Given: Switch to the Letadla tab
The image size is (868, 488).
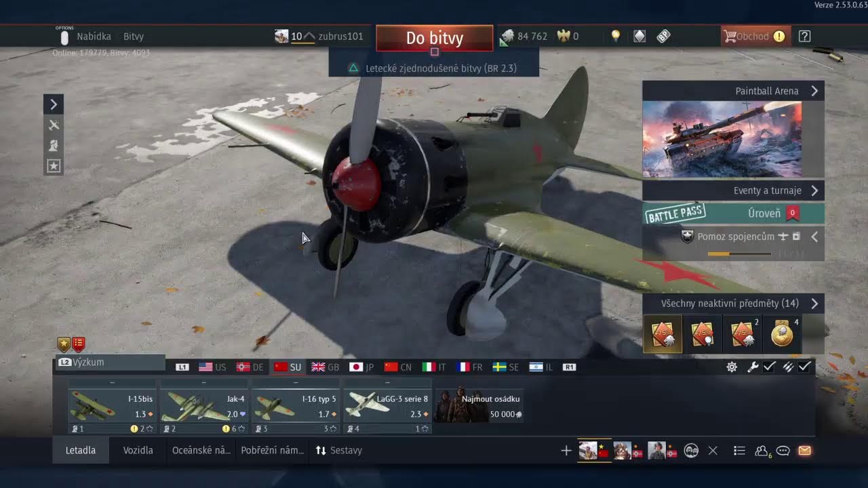Looking at the screenshot, I should pyautogui.click(x=81, y=450).
